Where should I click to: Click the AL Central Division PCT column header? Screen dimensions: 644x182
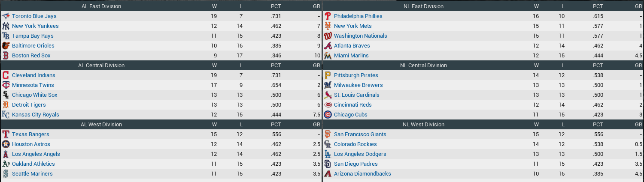tap(276, 66)
